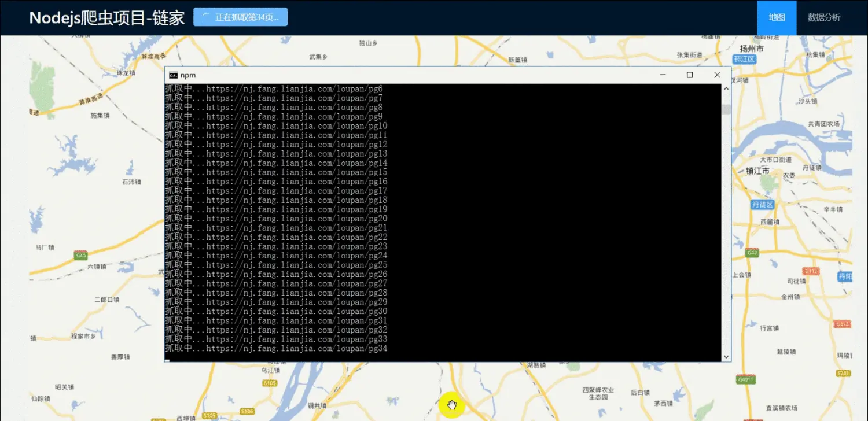Close the npm console window
The height and width of the screenshot is (421, 868).
pyautogui.click(x=717, y=75)
